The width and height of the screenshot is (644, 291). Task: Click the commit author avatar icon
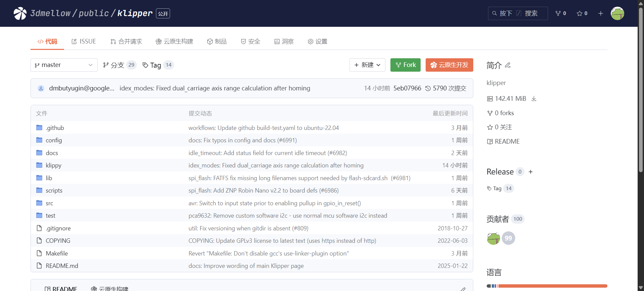(41, 88)
